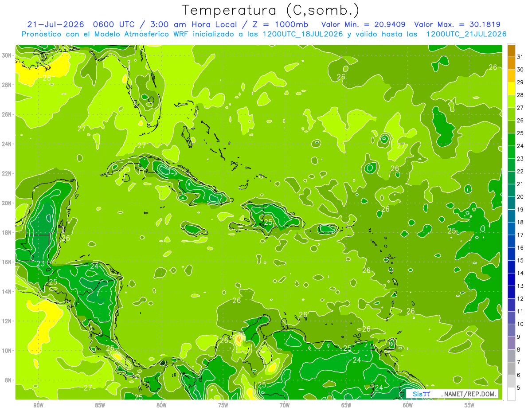Click the "22N" latitude axis label
The width and height of the screenshot is (532, 411).
7,173
